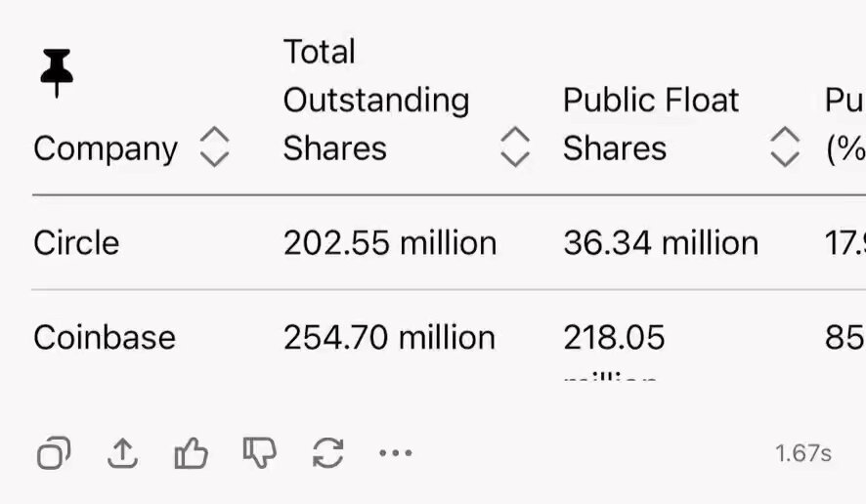Select the Company column header text
This screenshot has height=504, width=866.
(106, 148)
